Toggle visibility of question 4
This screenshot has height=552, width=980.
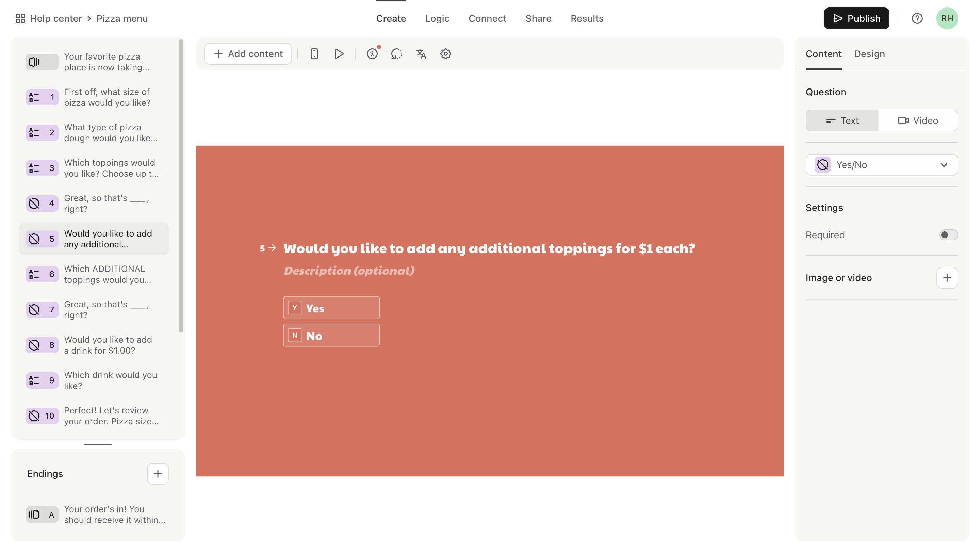point(34,203)
